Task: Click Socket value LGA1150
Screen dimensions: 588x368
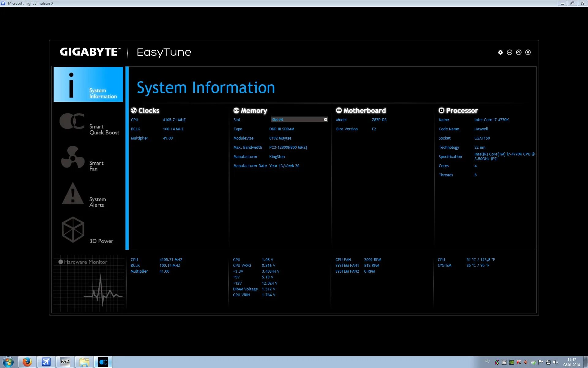Action: 482,138
